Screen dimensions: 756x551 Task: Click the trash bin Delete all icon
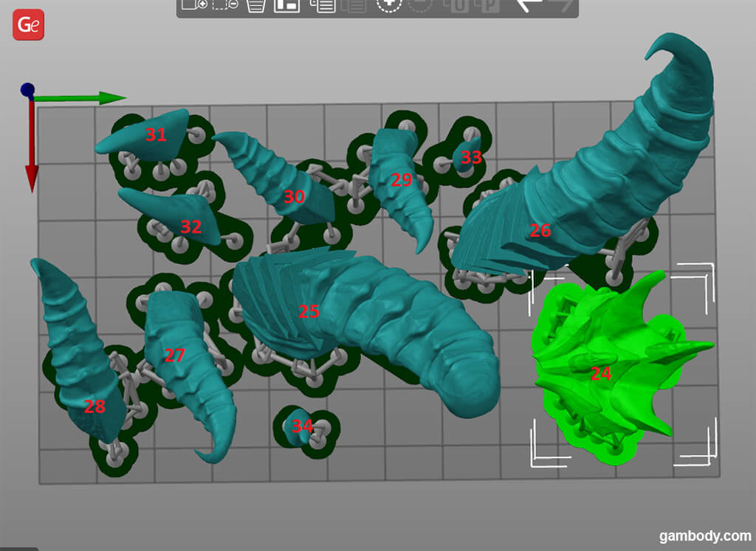[255, 5]
